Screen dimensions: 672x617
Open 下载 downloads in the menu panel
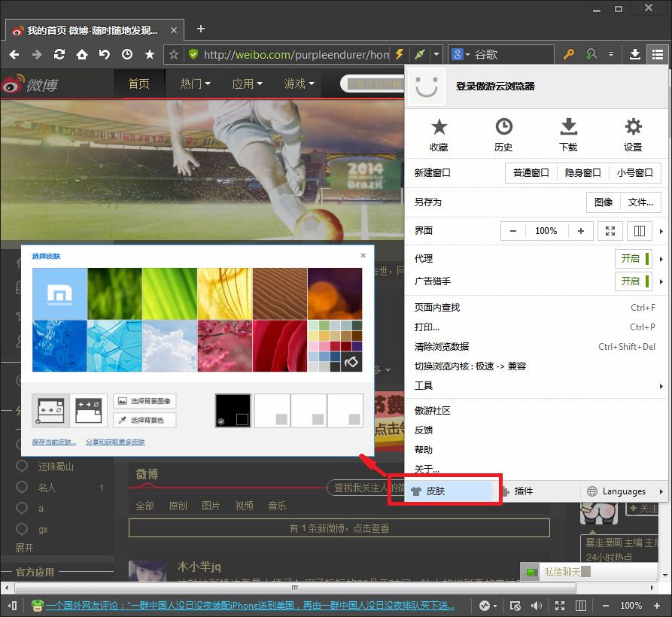tap(568, 134)
